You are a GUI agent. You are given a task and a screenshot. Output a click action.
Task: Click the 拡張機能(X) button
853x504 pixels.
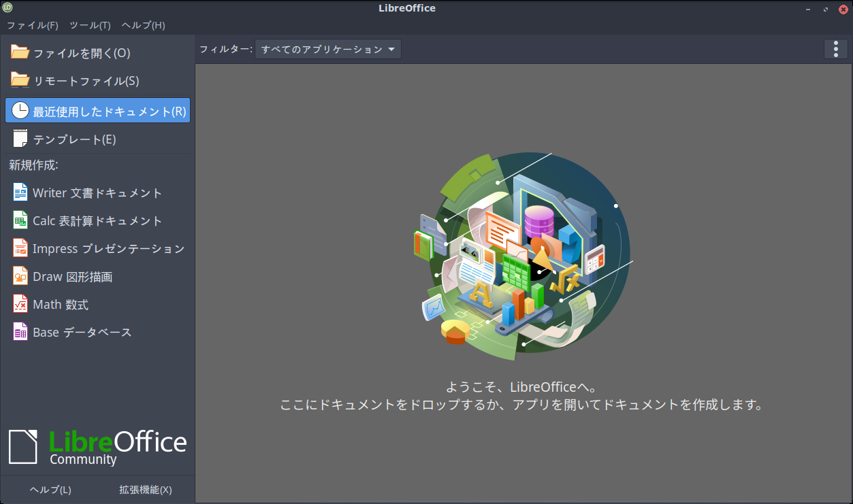point(146,490)
